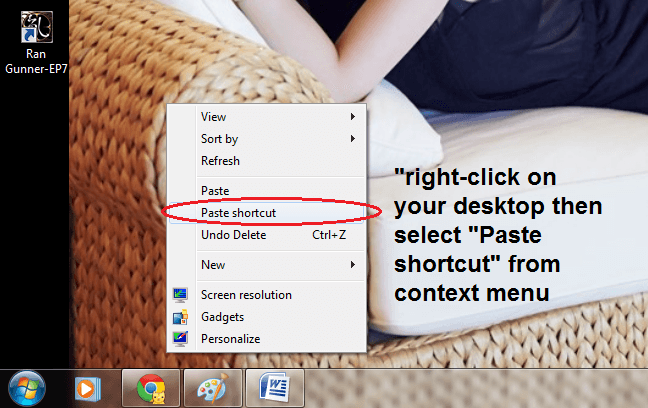The height and width of the screenshot is (408, 648).
Task: Click the Personalize icon in context menu
Action: (x=180, y=339)
